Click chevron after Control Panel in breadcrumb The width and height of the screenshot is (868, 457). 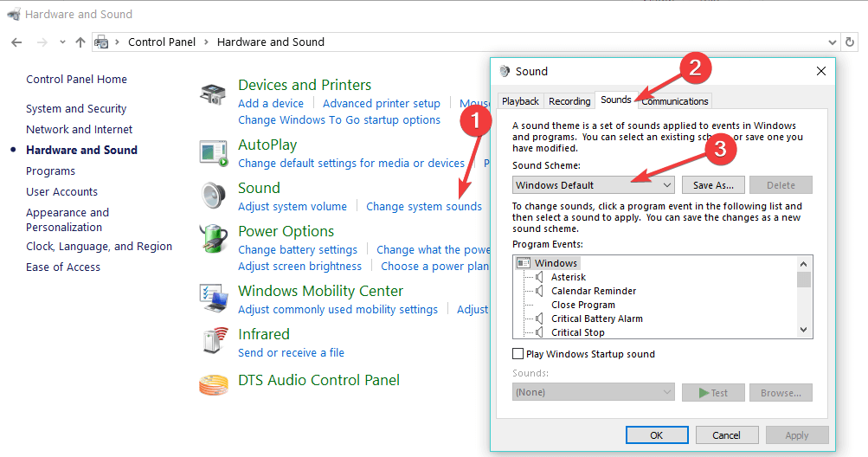(206, 42)
